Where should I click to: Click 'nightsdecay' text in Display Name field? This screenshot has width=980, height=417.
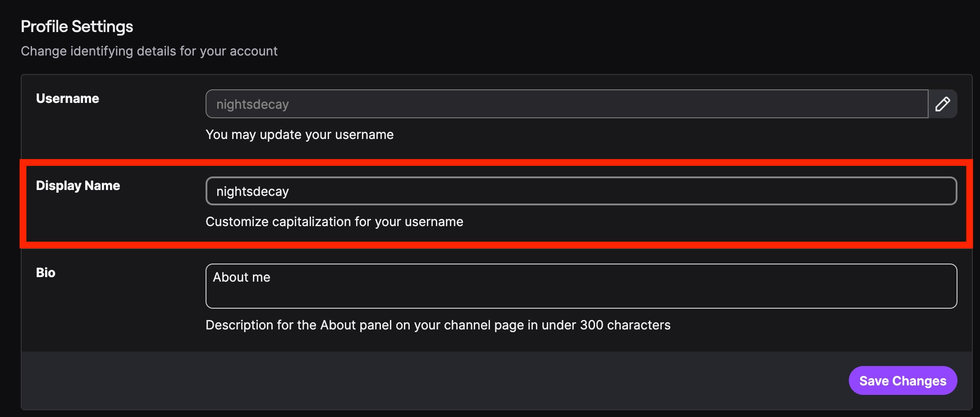[x=252, y=191]
